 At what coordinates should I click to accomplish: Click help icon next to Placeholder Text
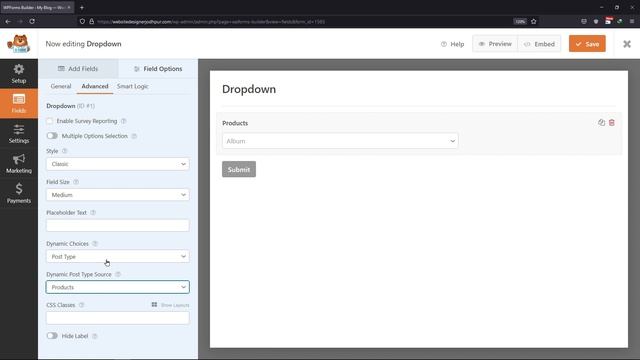[x=93, y=213]
